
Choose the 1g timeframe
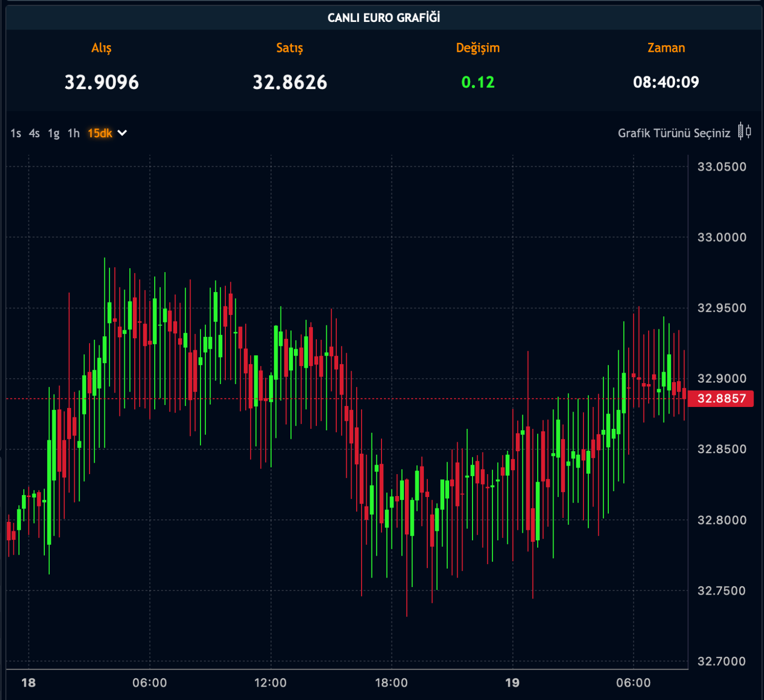click(54, 133)
